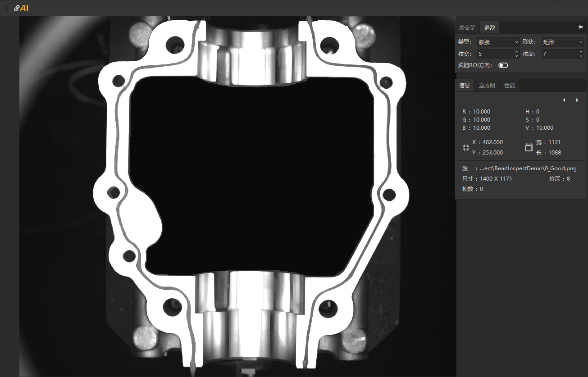
Task: Open the 形状 dropdown showing 矩形
Action: (x=563, y=42)
